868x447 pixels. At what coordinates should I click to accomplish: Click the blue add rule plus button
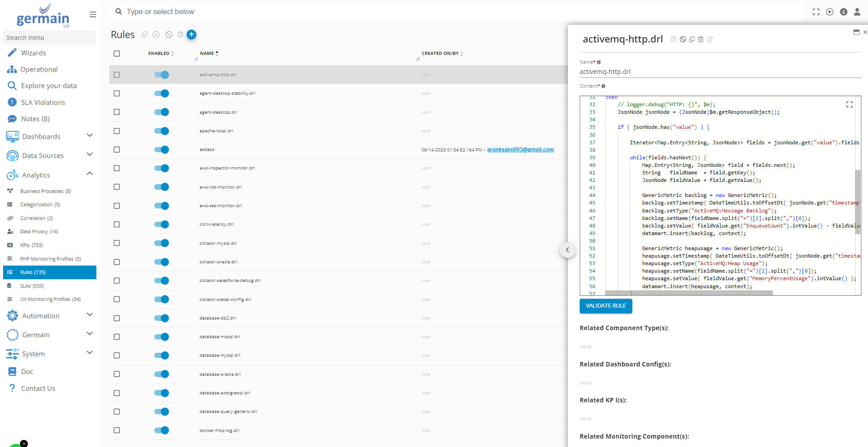coord(191,35)
